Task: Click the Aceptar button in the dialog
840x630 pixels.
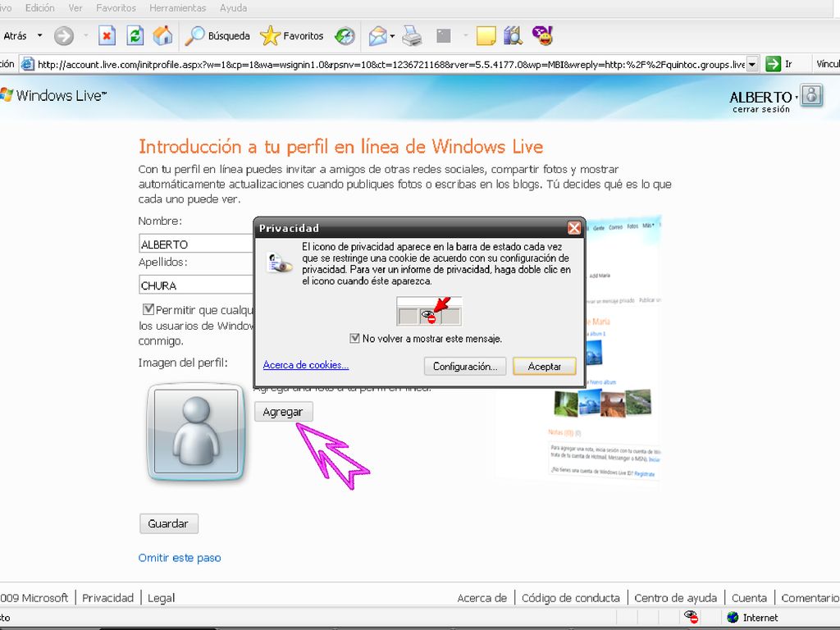Action: pos(545,367)
